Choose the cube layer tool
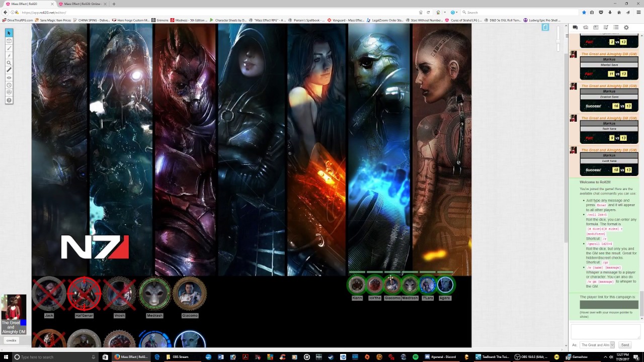Viewport: 644px width, 362px height. pyautogui.click(x=9, y=41)
